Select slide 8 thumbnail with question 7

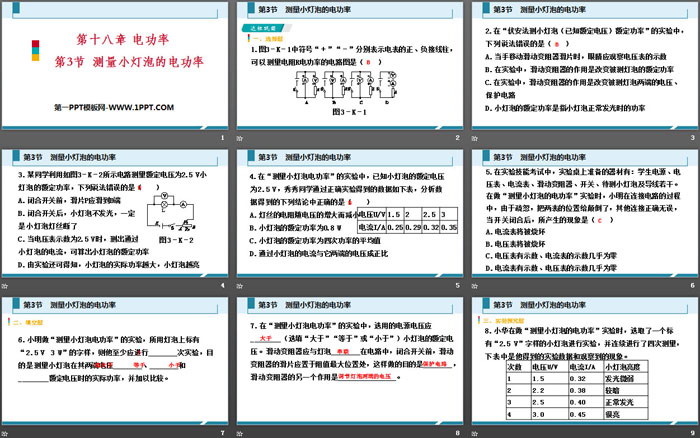[350, 361]
